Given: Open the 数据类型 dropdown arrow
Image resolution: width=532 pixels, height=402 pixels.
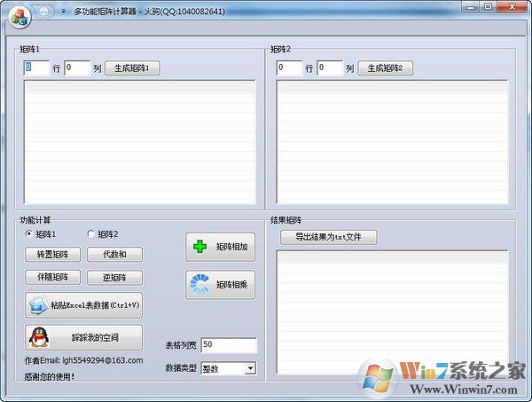Looking at the screenshot, I should [250, 368].
